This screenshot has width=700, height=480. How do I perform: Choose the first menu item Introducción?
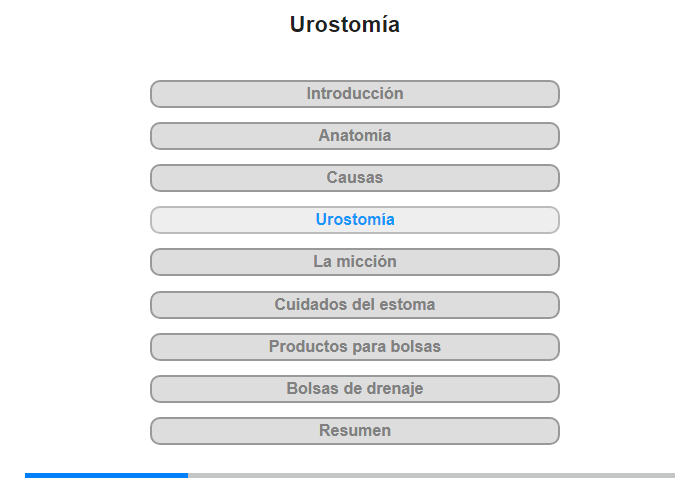354,94
